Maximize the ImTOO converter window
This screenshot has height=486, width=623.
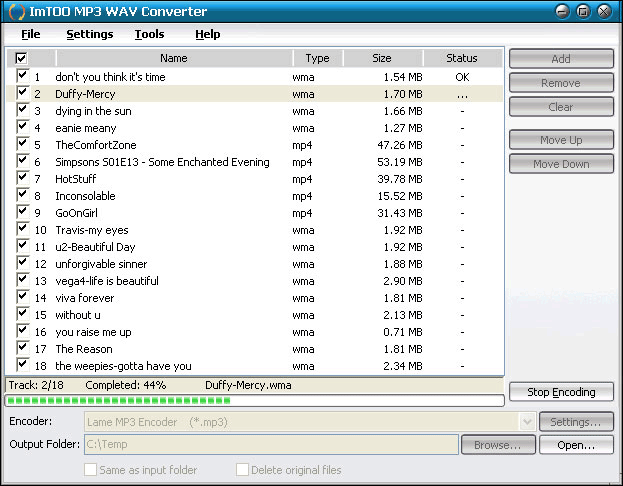(583, 12)
